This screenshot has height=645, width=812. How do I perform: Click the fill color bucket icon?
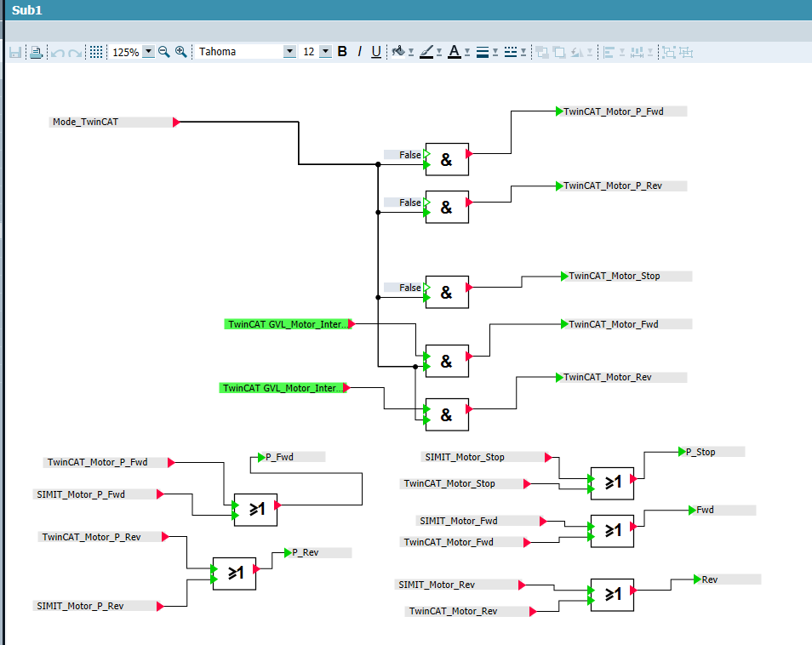(x=397, y=52)
